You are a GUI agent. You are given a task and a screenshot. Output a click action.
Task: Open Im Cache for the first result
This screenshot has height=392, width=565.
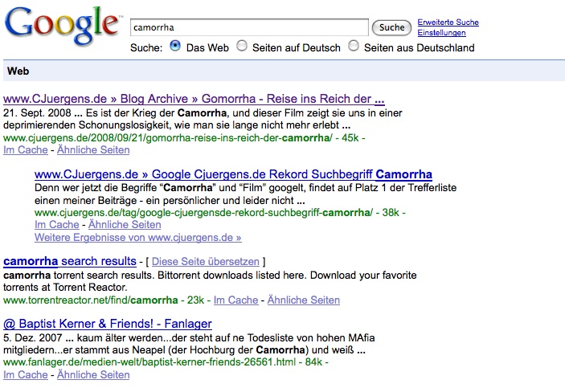(26, 150)
